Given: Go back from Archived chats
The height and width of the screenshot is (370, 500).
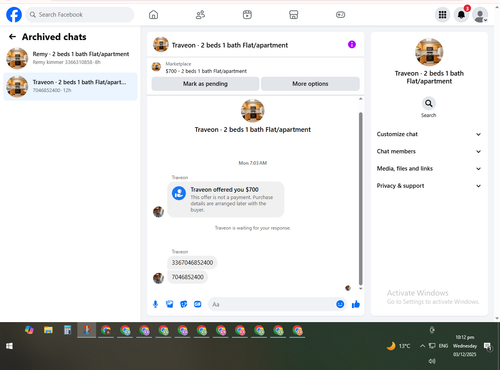Looking at the screenshot, I should pos(13,37).
